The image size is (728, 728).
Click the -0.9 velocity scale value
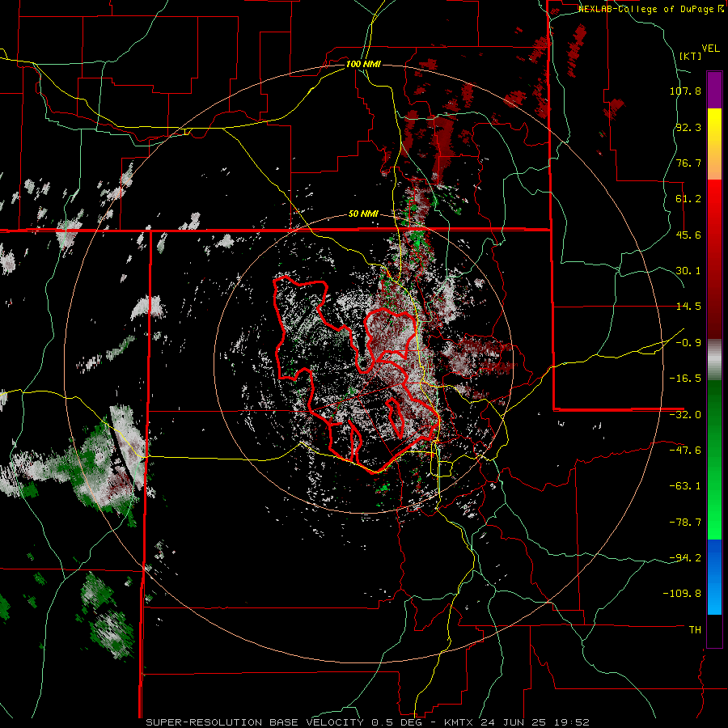point(688,343)
